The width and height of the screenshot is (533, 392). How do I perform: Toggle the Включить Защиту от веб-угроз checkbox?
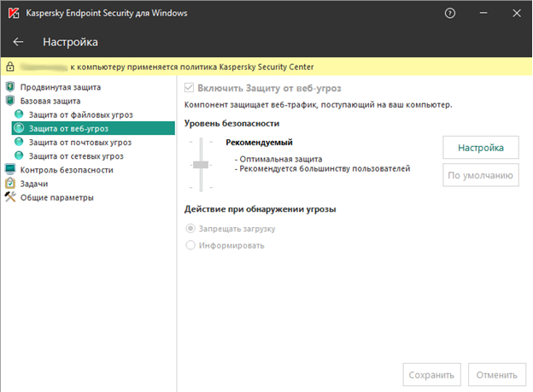click(190, 88)
